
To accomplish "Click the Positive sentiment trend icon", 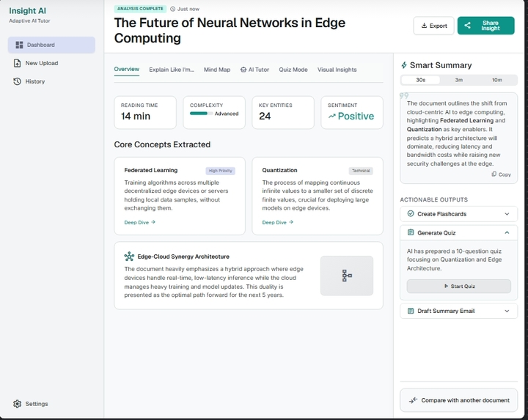I will tap(332, 116).
